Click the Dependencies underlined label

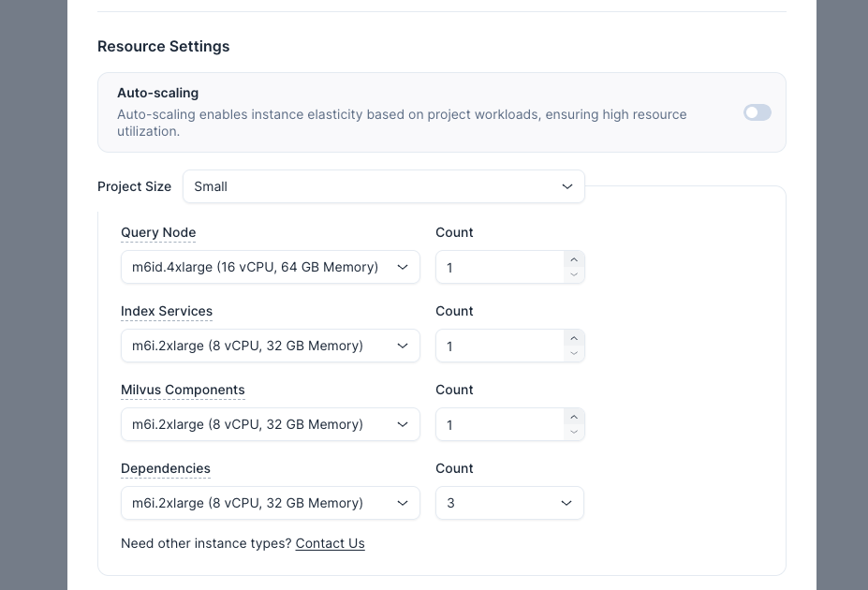pyautogui.click(x=166, y=468)
